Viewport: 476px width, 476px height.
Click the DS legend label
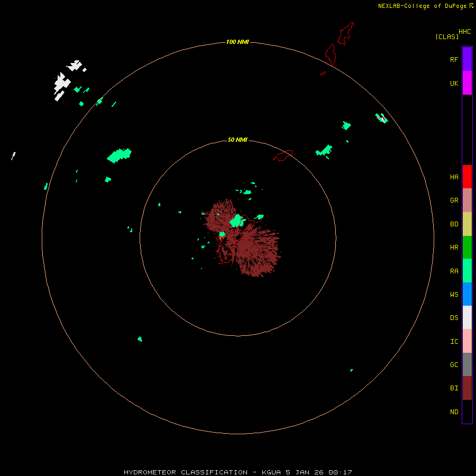point(454,318)
